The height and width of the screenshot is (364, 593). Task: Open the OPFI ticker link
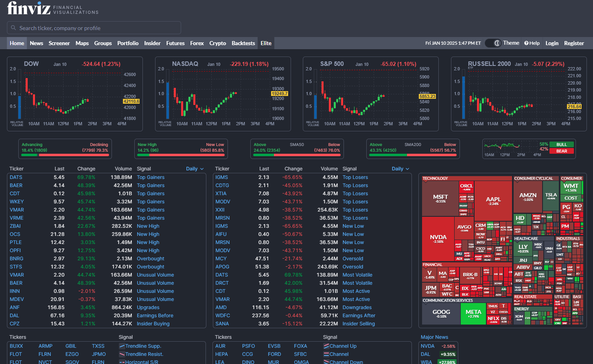15,251
